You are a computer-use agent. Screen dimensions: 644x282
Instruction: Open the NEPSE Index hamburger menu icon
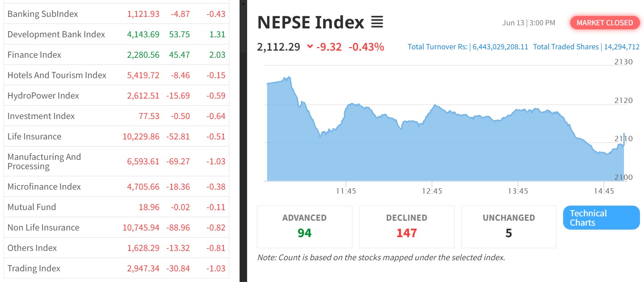pyautogui.click(x=377, y=22)
